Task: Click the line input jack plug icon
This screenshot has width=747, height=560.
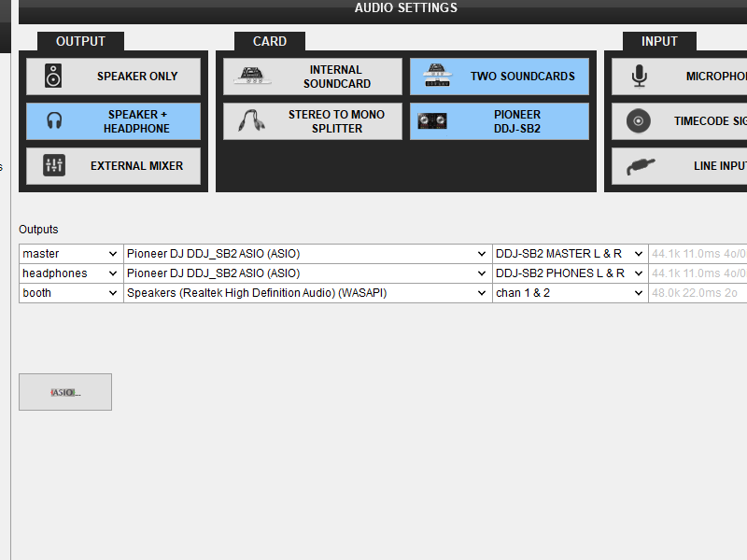Action: coord(641,166)
